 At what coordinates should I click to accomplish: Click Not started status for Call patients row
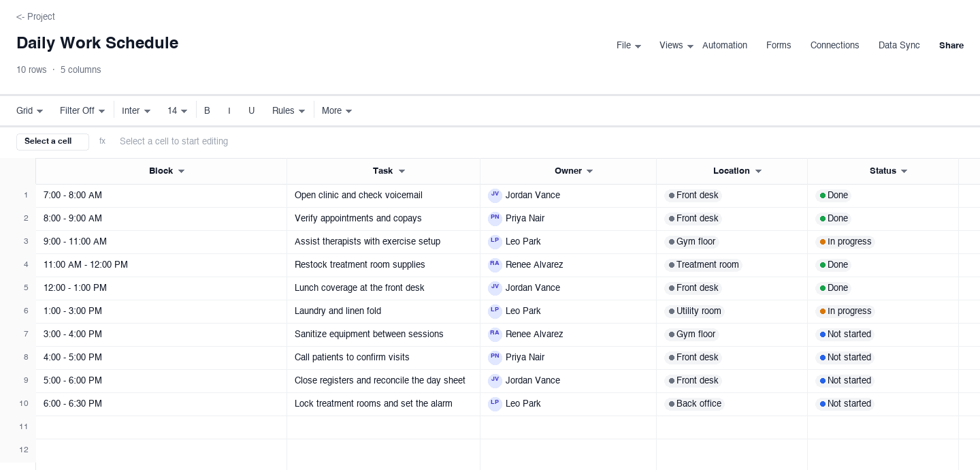click(x=845, y=358)
